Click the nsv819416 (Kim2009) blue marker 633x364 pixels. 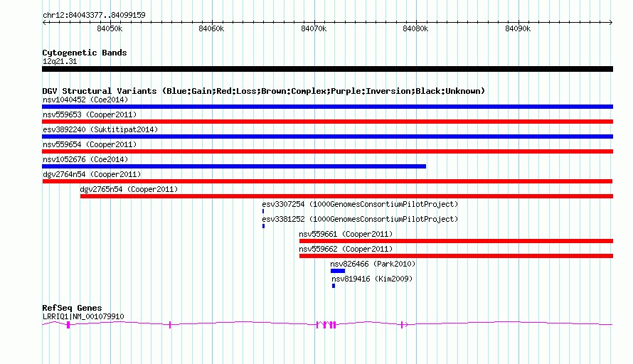[x=334, y=286]
